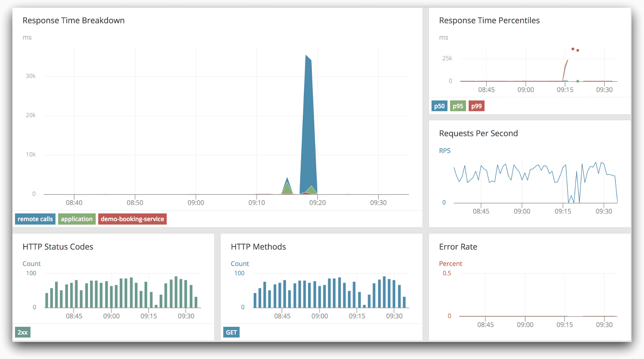
Task: Toggle the application legend series
Action: 77,219
